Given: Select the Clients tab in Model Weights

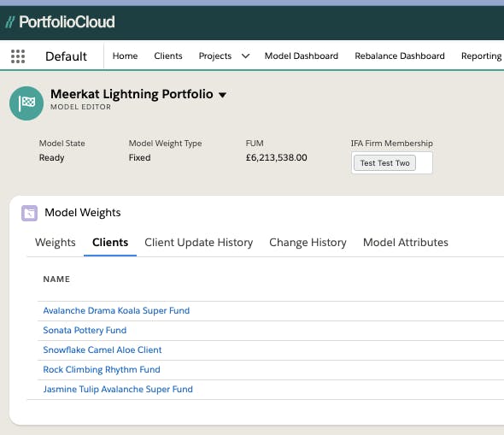Looking at the screenshot, I should (x=110, y=243).
